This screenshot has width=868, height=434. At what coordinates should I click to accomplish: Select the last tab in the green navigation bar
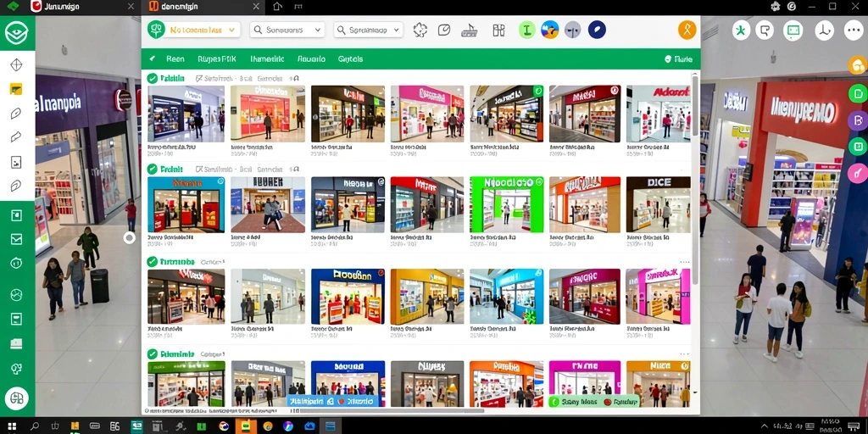coord(350,58)
